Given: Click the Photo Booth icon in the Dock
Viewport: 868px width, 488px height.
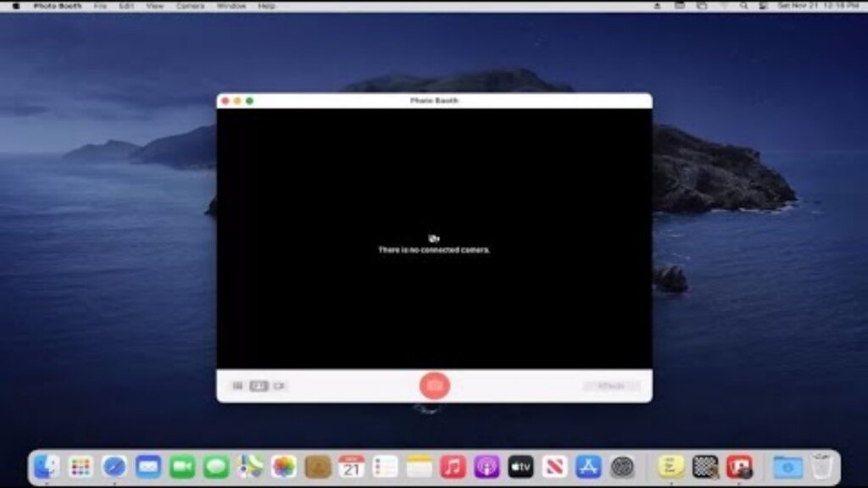Looking at the screenshot, I should 739,467.
